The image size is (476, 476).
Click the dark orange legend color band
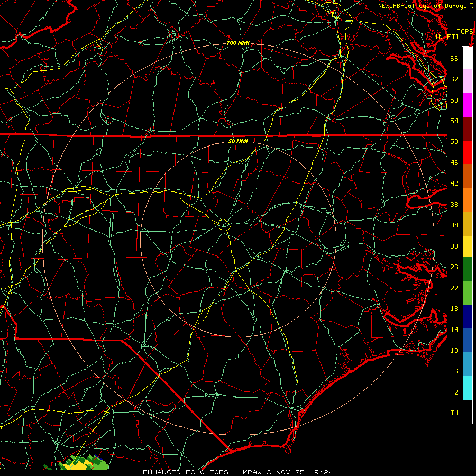(x=467, y=176)
